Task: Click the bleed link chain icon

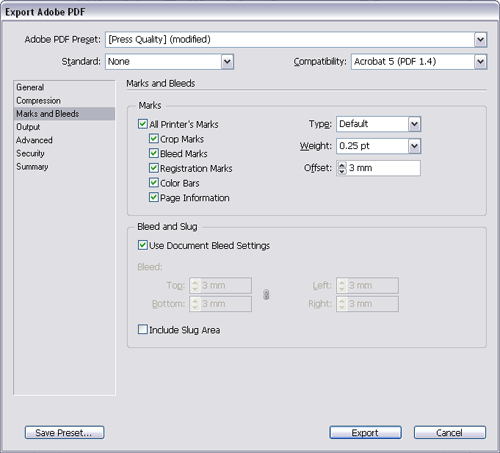Action: click(x=266, y=294)
